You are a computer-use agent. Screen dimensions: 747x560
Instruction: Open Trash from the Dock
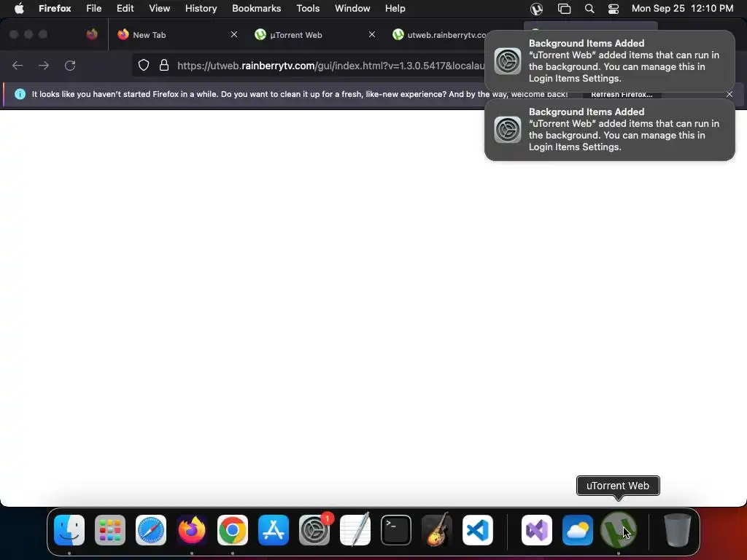pyautogui.click(x=678, y=530)
